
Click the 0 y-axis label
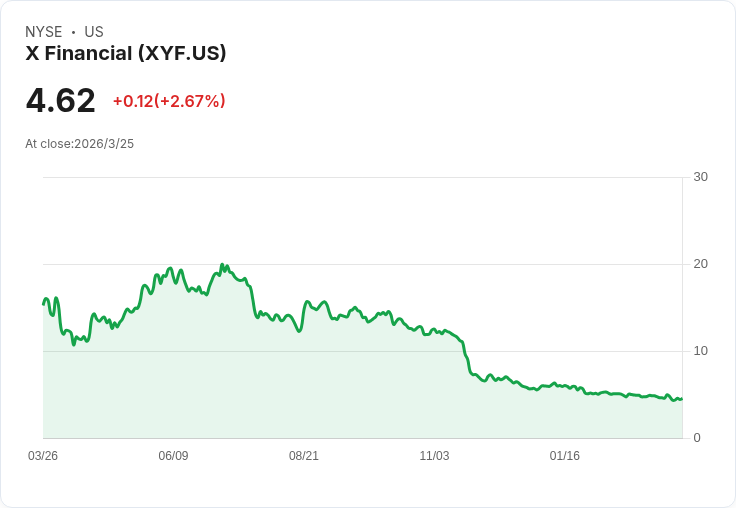(x=697, y=438)
